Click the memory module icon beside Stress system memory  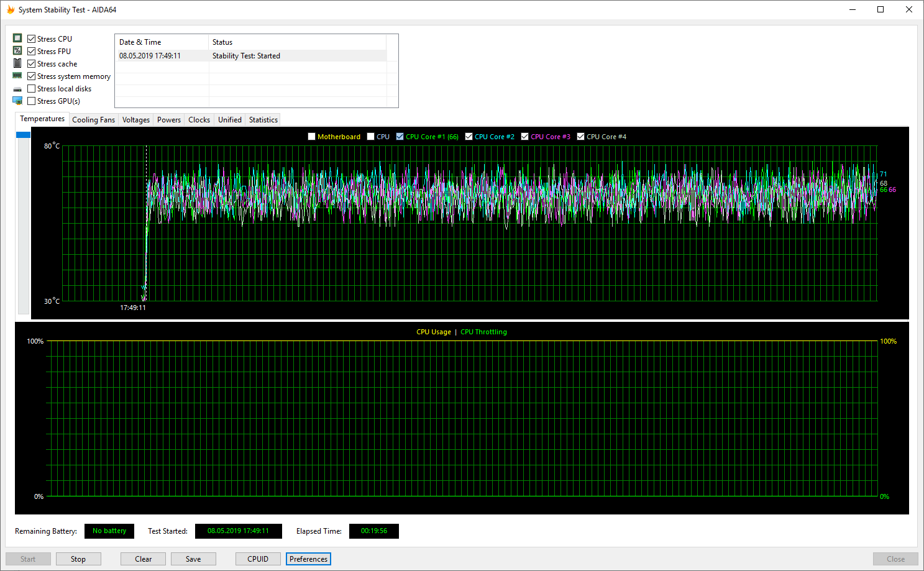click(17, 76)
